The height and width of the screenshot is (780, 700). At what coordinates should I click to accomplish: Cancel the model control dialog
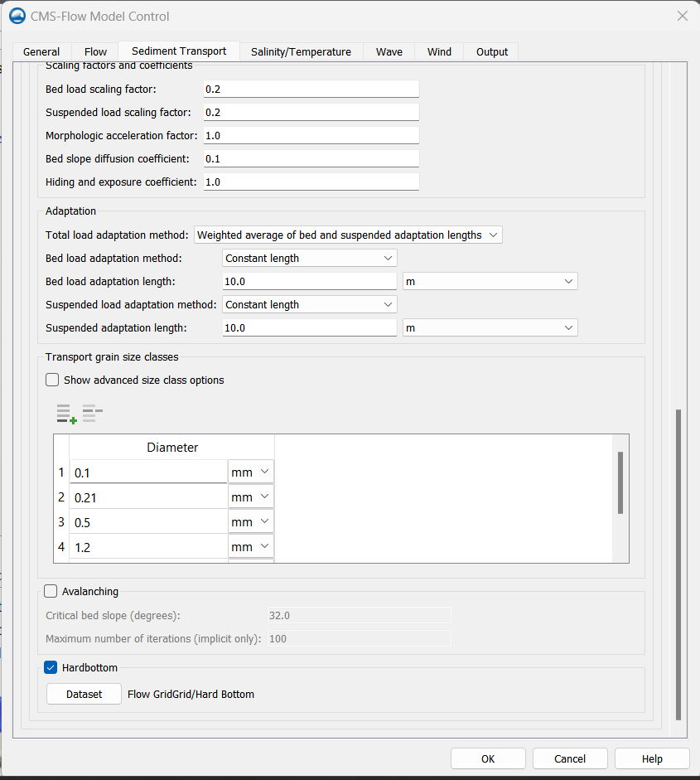coord(570,758)
